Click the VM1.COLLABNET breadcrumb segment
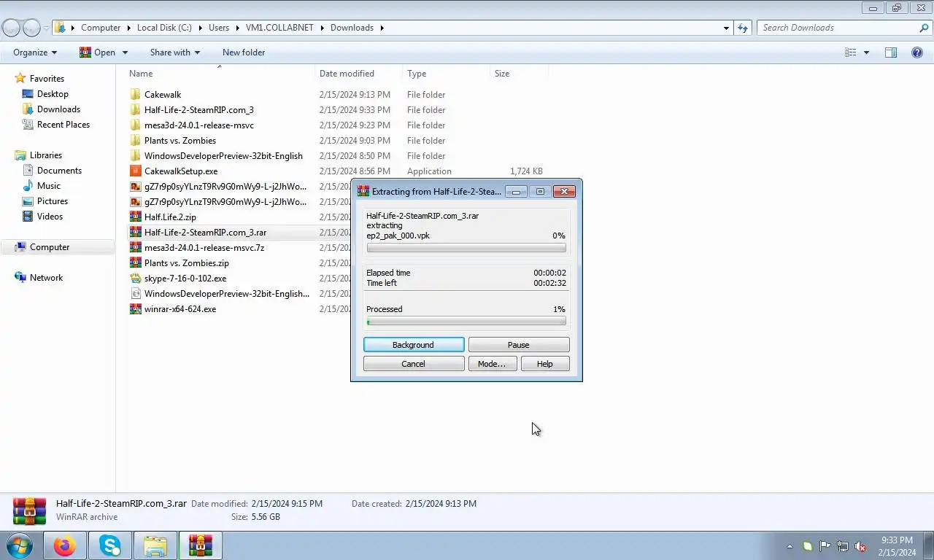This screenshot has height=560, width=934. tap(279, 28)
